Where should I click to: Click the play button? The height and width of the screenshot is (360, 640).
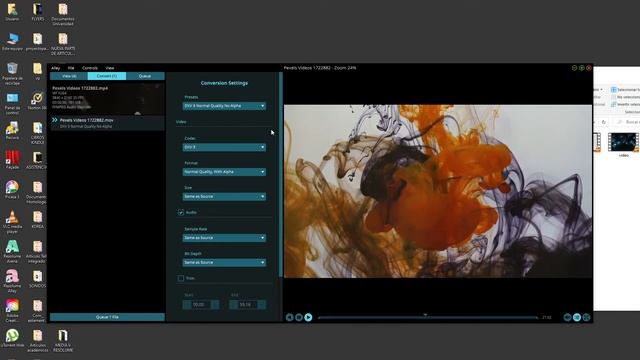click(x=309, y=318)
